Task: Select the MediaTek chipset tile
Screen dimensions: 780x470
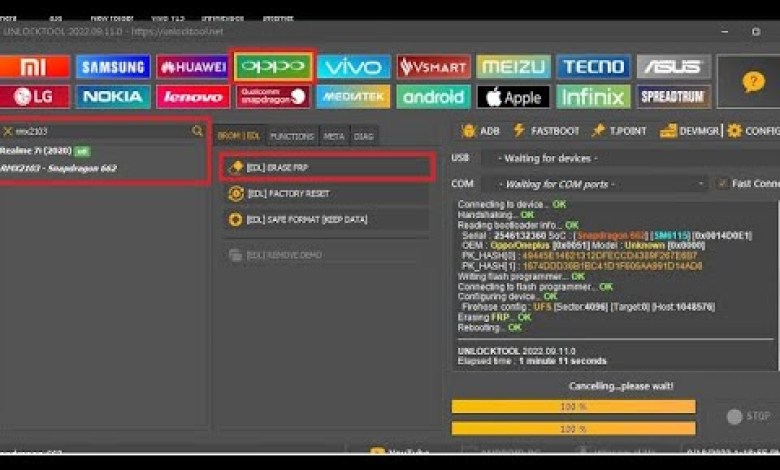Action: (353, 97)
